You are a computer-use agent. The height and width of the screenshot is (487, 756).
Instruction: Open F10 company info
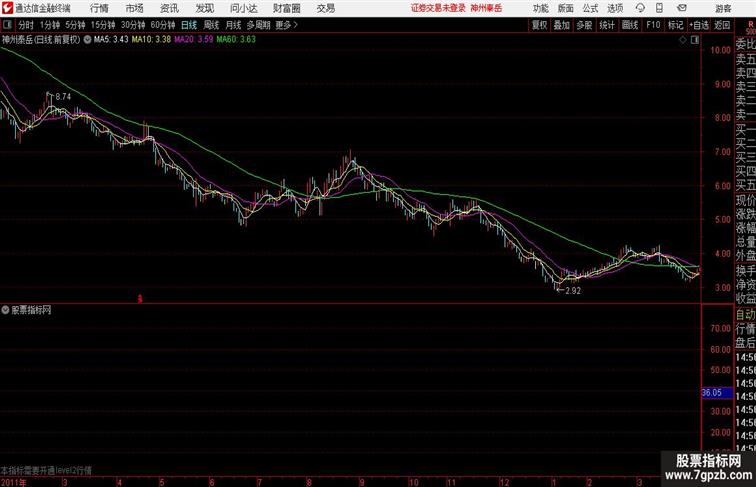653,25
